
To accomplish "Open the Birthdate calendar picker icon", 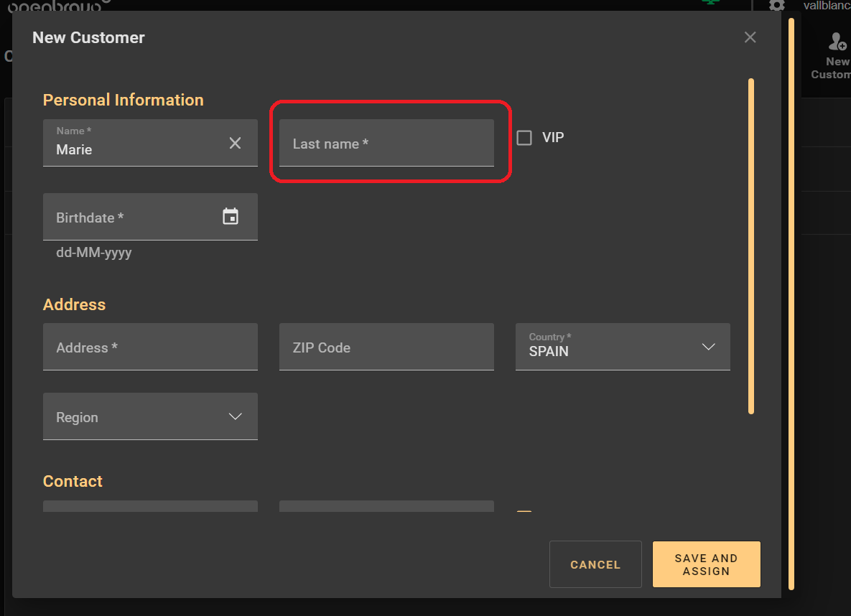I will click(230, 217).
